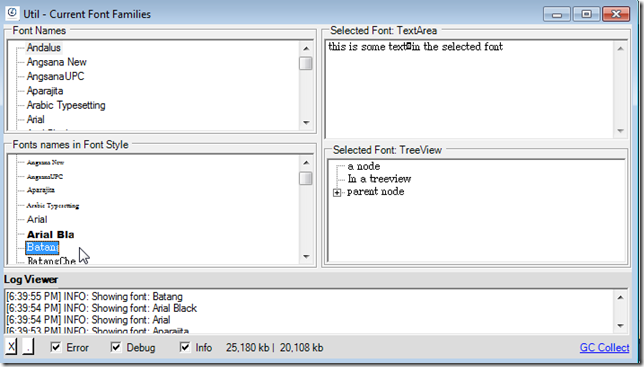Click log entry 'Showing font: Arial Black'

101,308
